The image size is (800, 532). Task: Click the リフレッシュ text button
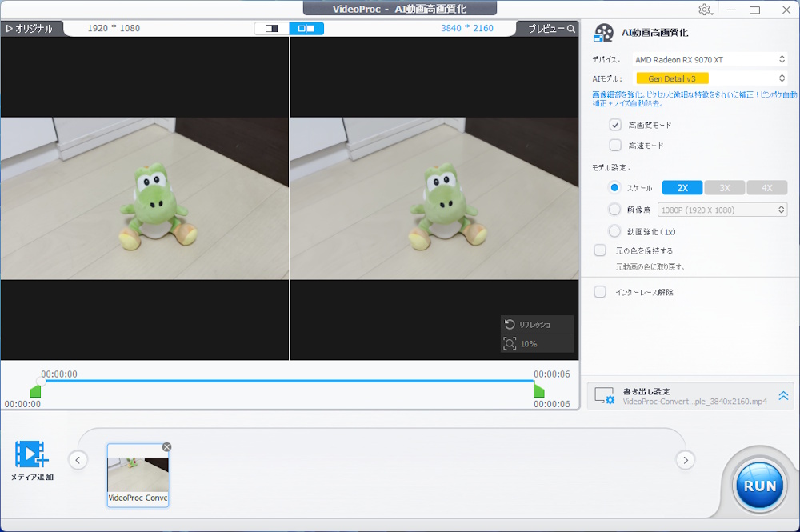tap(534, 325)
